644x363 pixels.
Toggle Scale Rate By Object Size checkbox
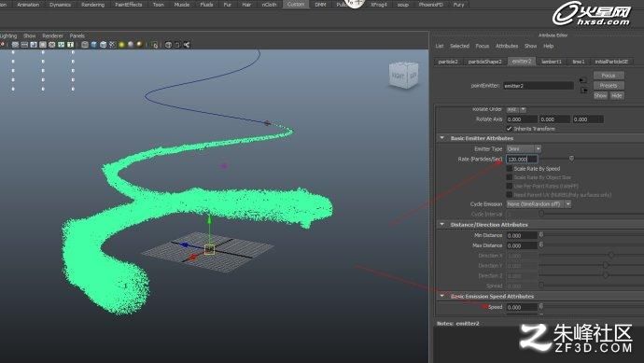510,177
